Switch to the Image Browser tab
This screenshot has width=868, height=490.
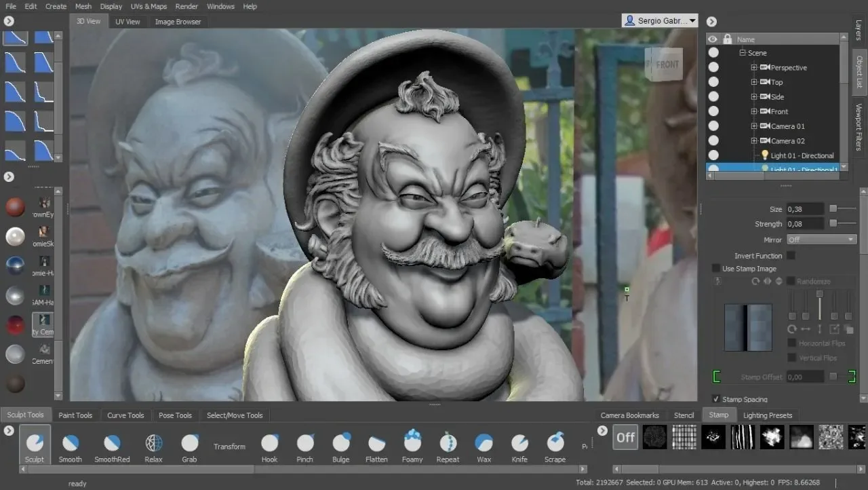tap(178, 22)
